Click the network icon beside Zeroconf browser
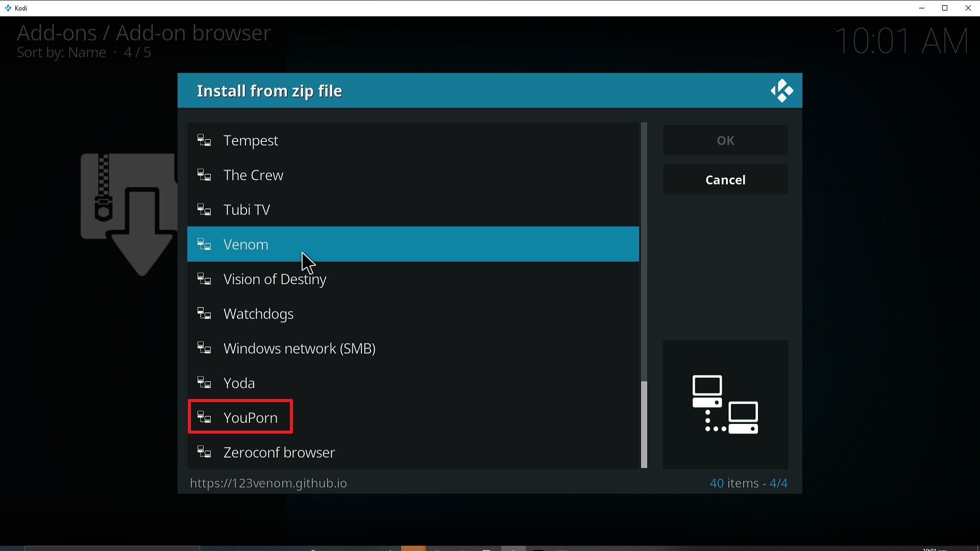The width and height of the screenshot is (980, 551). (205, 453)
